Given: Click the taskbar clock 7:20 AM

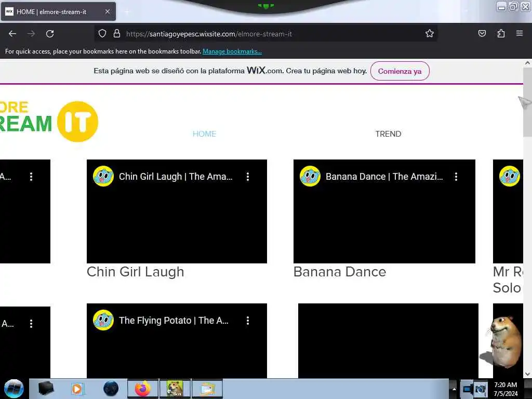Looking at the screenshot, I should [506, 389].
